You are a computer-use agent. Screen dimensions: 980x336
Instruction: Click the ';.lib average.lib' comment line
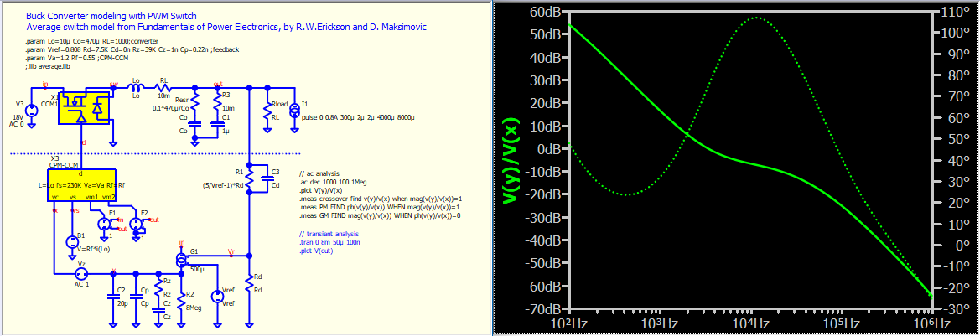click(x=48, y=65)
